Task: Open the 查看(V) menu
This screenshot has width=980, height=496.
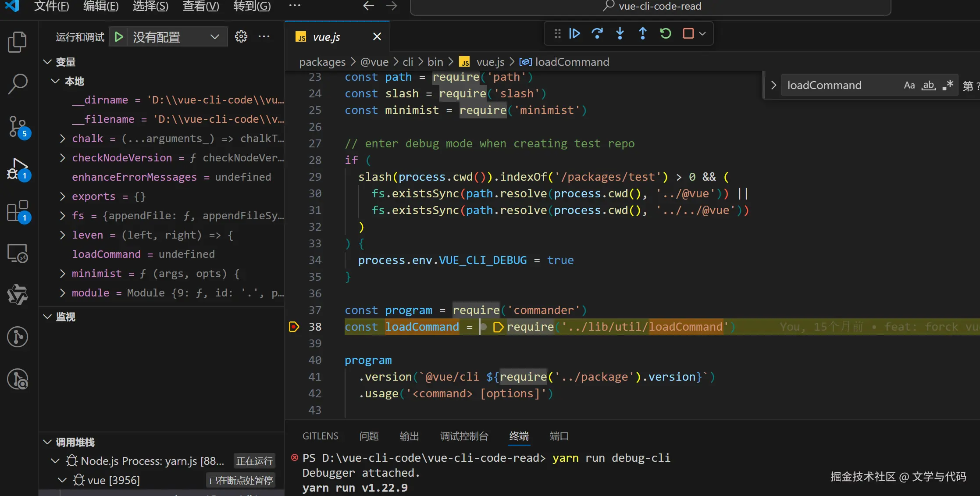Action: [x=200, y=6]
